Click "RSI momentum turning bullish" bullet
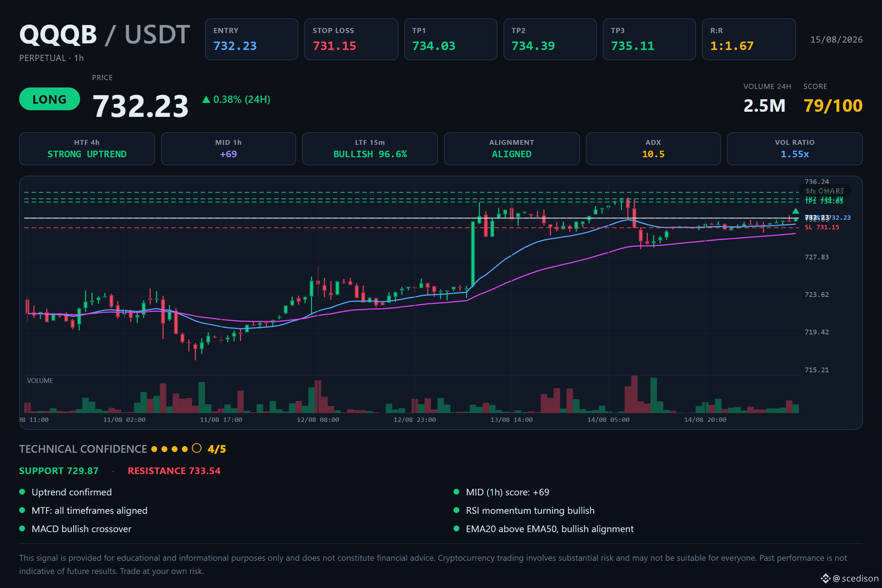882x588 pixels. tap(530, 510)
